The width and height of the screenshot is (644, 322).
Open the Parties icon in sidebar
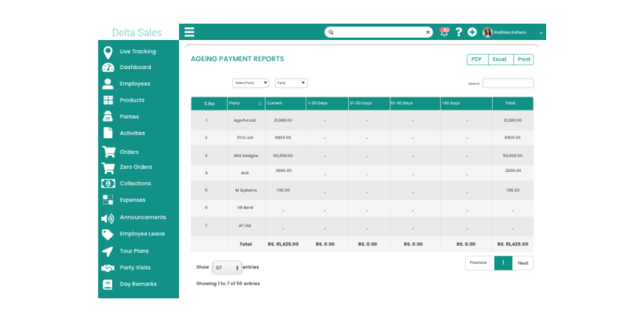(x=108, y=117)
